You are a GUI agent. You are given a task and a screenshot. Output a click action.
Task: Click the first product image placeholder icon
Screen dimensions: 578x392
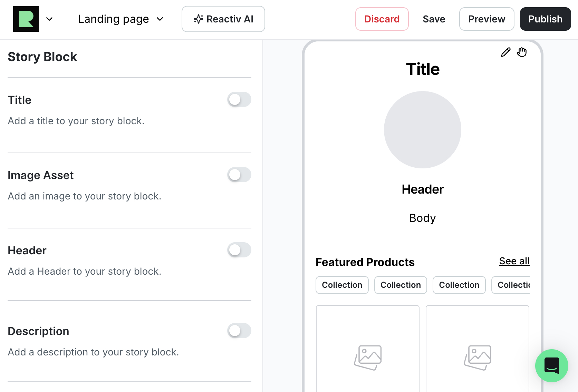point(368,357)
